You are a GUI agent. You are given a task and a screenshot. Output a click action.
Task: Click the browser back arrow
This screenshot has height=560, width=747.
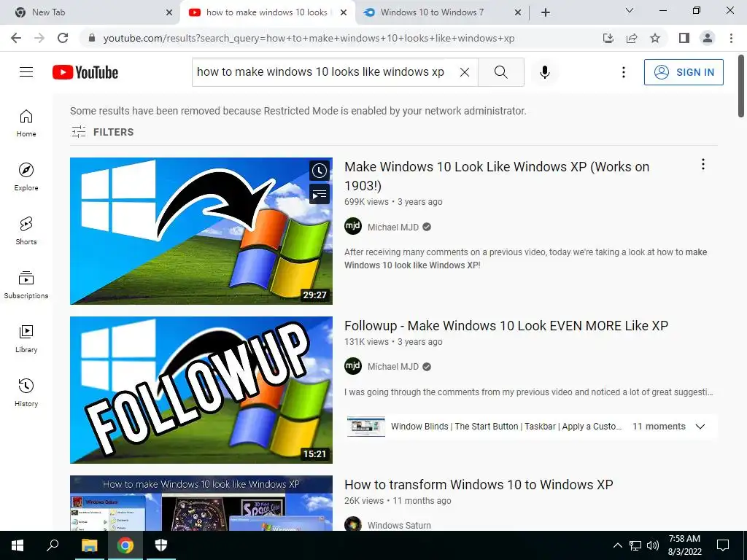pos(16,38)
